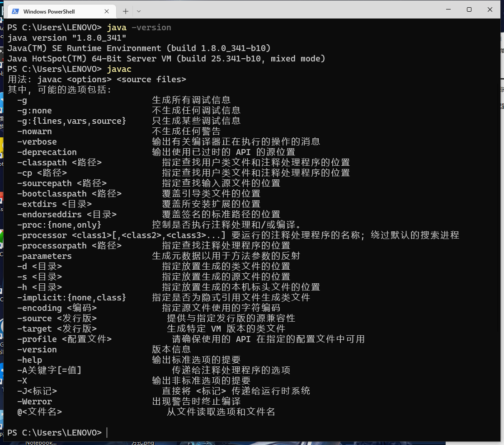Click the Java HotSpot 64-Bit Server VM line
Screen dimensions: 504x445
[167, 58]
